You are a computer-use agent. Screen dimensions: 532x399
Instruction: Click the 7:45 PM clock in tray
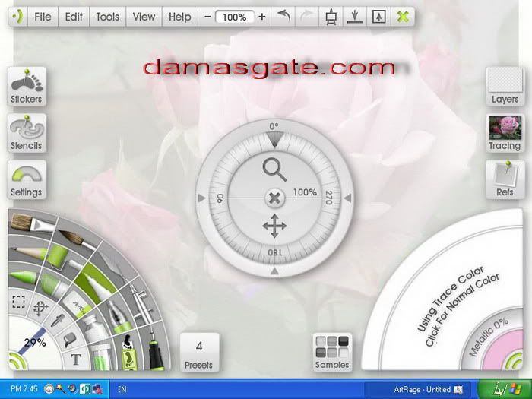click(24, 389)
